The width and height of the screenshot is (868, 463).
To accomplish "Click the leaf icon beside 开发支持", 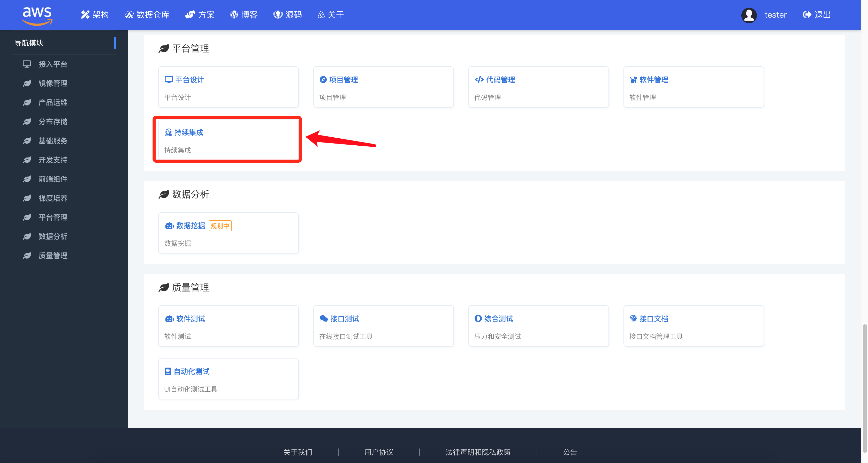I will [27, 160].
